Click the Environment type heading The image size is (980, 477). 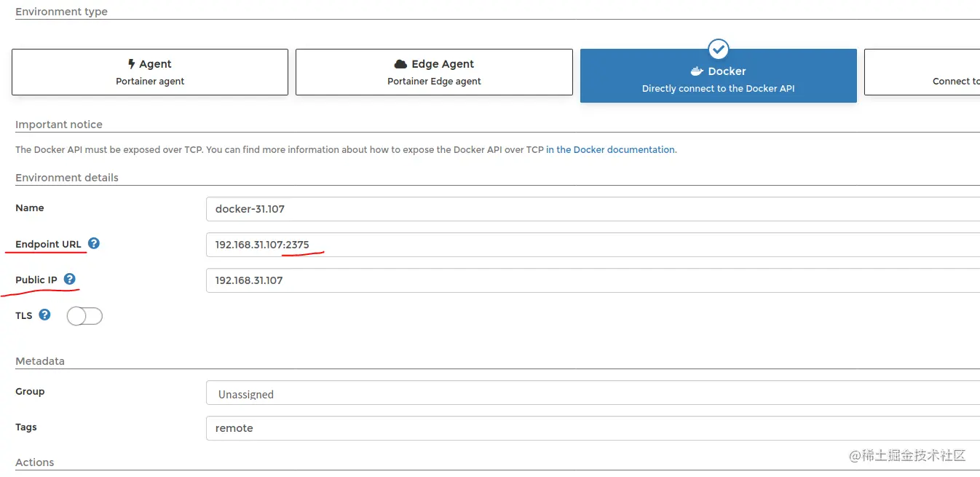[x=61, y=12]
